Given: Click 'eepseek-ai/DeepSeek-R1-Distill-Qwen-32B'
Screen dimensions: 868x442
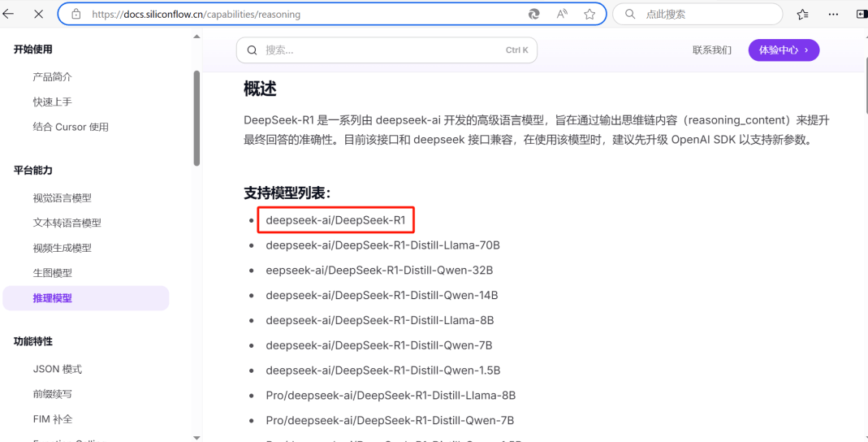Looking at the screenshot, I should 379,271.
